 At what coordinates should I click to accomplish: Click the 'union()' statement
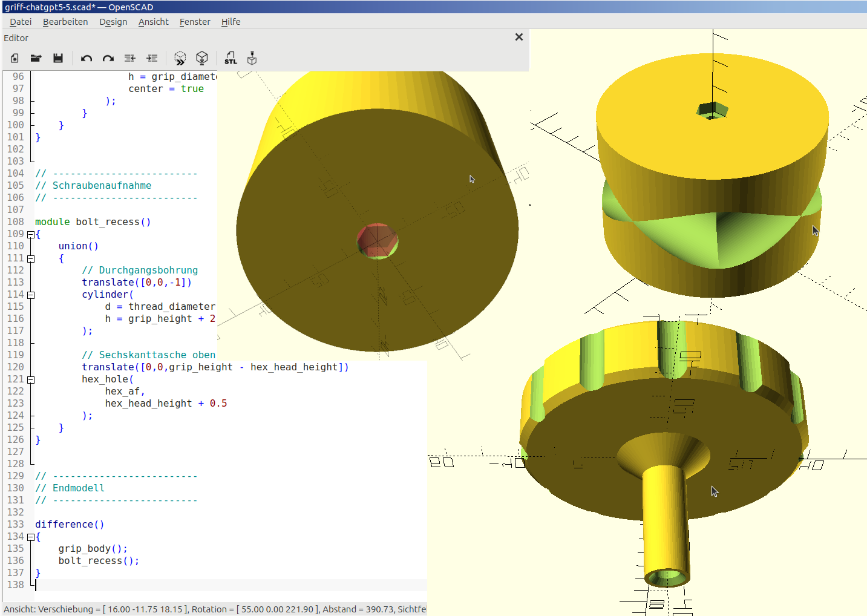click(78, 246)
